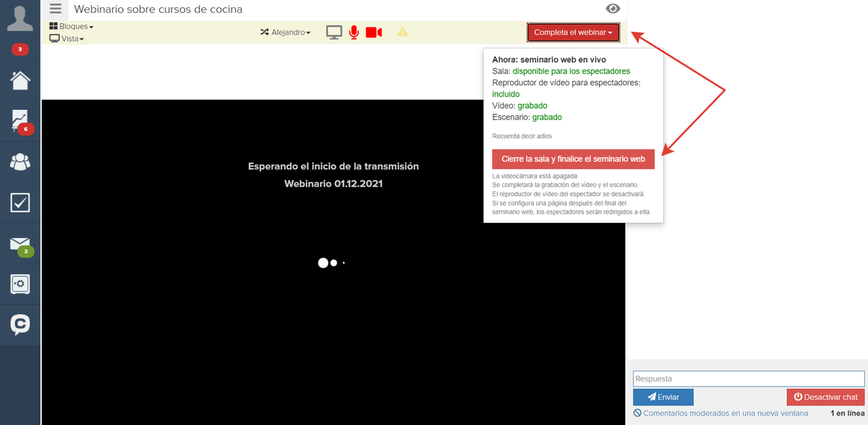Click the Respuesta chat input field
Screen dimensions: 868x425
[749, 379]
